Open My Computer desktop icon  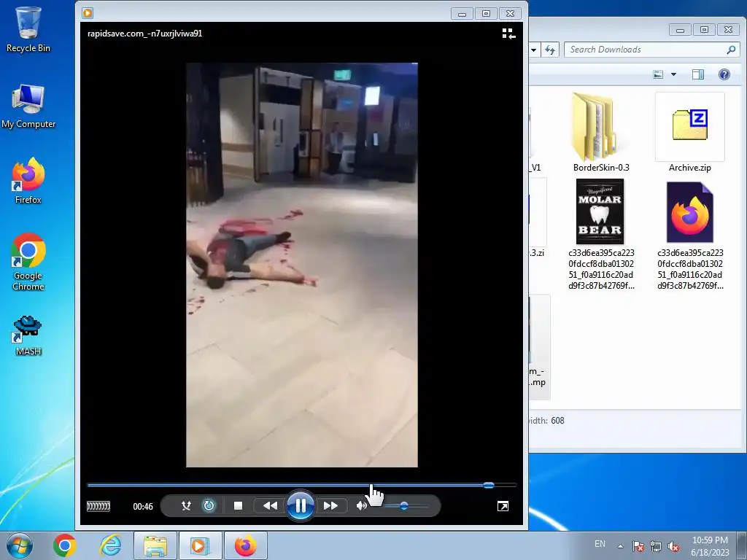(x=28, y=106)
